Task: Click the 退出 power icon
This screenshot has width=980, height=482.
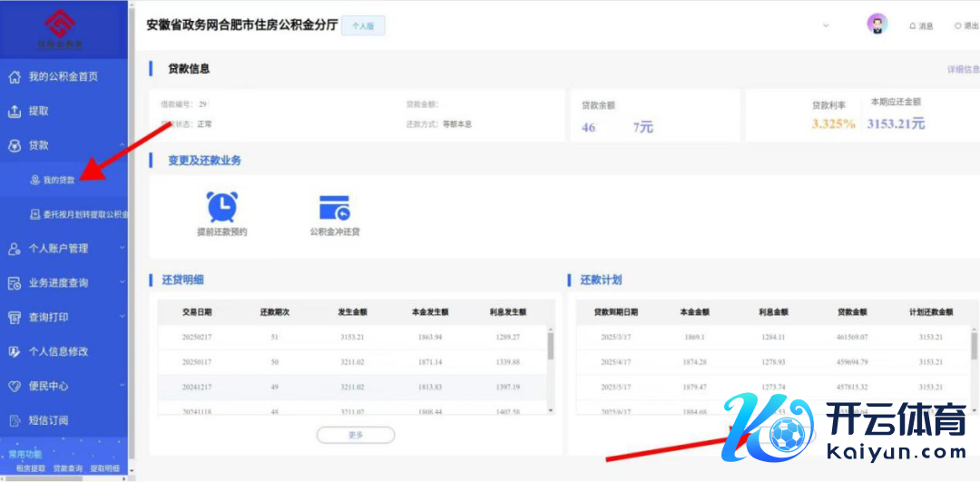Action: (x=957, y=26)
